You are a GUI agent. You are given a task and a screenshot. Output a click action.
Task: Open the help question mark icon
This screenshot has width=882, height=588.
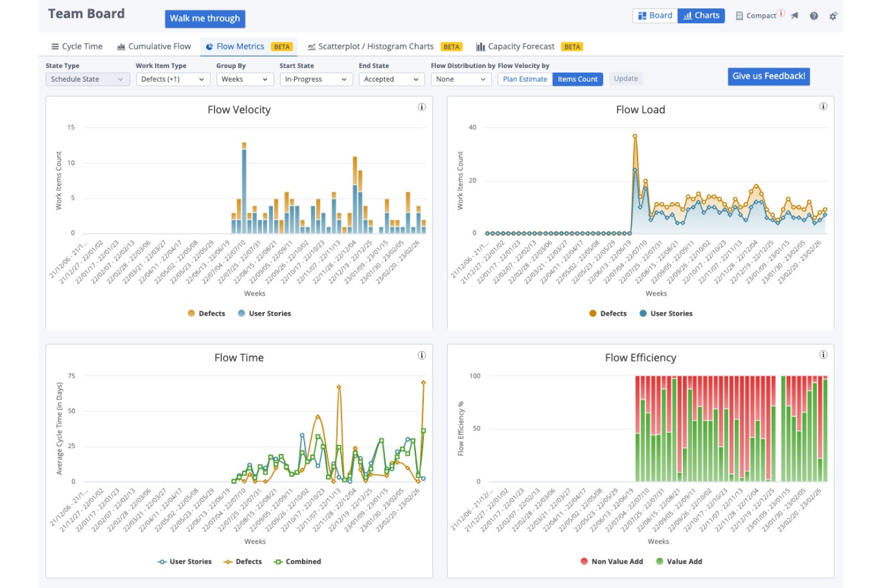pos(813,16)
